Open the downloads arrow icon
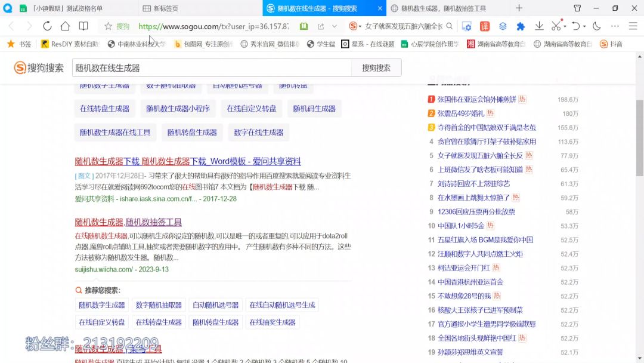 pos(539,26)
